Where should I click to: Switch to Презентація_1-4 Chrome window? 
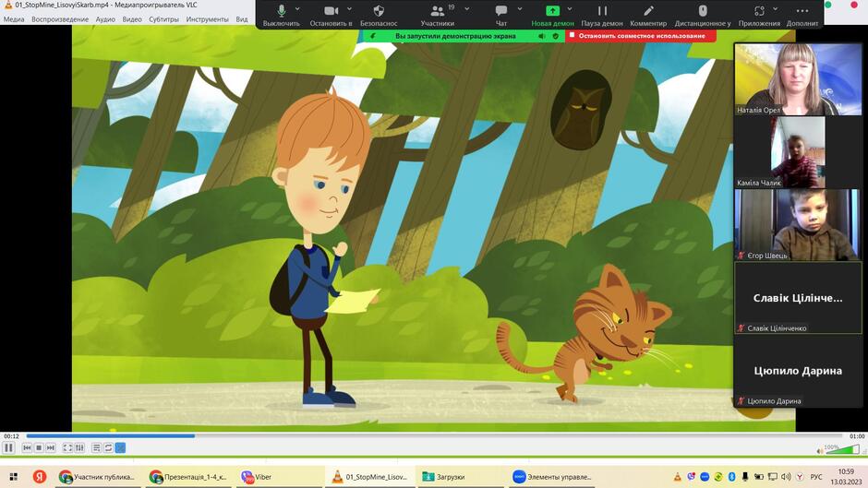pyautogui.click(x=188, y=476)
